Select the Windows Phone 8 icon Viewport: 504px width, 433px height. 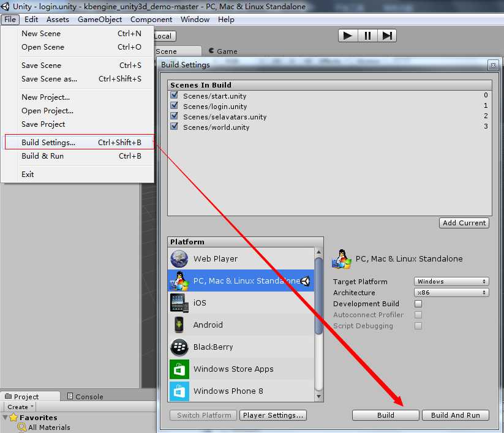(179, 391)
